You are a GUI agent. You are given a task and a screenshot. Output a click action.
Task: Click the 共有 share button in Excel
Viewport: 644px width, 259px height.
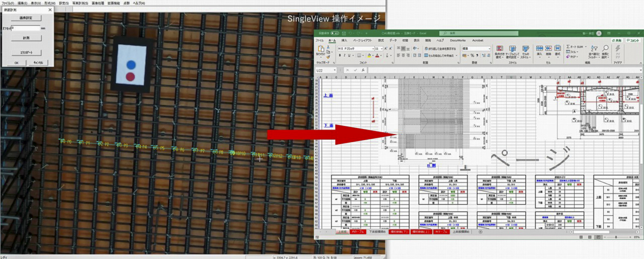pos(617,41)
